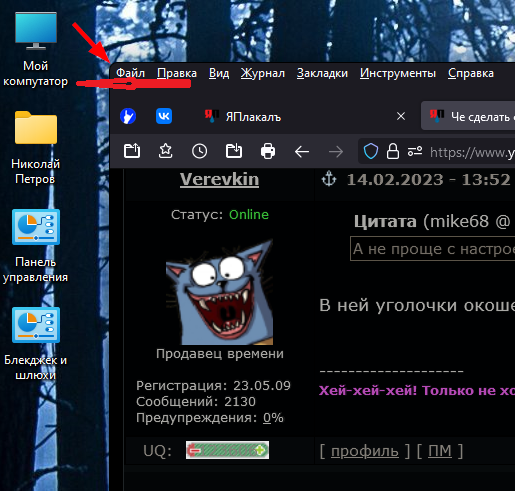Open bookmarks star-tray toolbar icon
The width and height of the screenshot is (515, 491).
coord(166,151)
